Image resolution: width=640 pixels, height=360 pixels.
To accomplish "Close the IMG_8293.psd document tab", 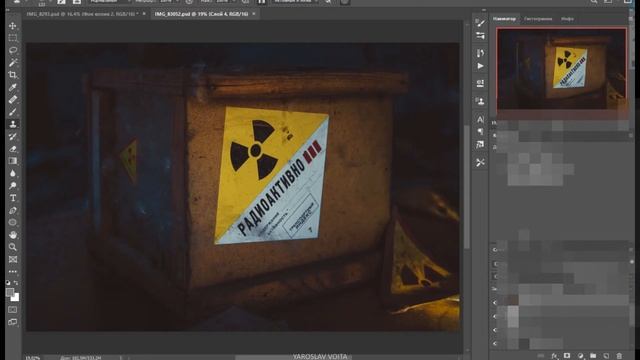I will 144,14.
